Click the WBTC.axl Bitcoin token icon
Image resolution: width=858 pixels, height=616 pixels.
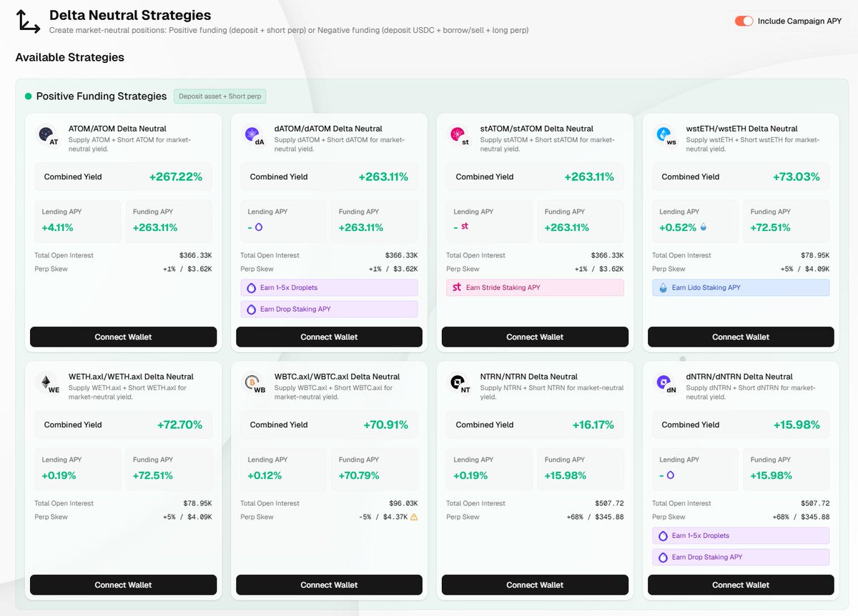252,382
